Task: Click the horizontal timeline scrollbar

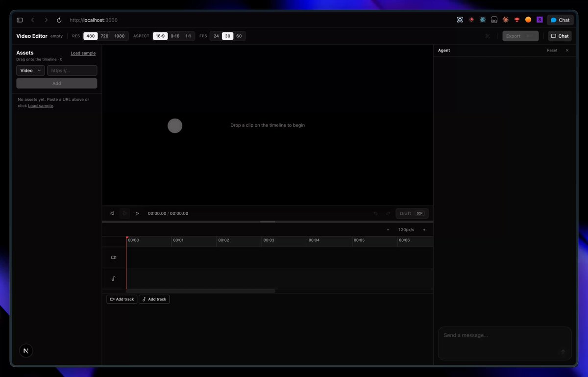Action: click(201, 291)
